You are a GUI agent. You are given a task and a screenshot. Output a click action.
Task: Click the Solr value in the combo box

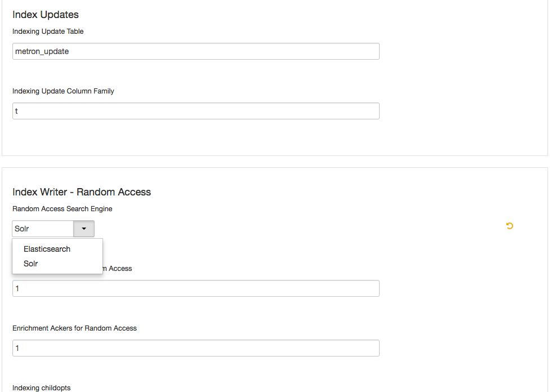click(x=43, y=229)
